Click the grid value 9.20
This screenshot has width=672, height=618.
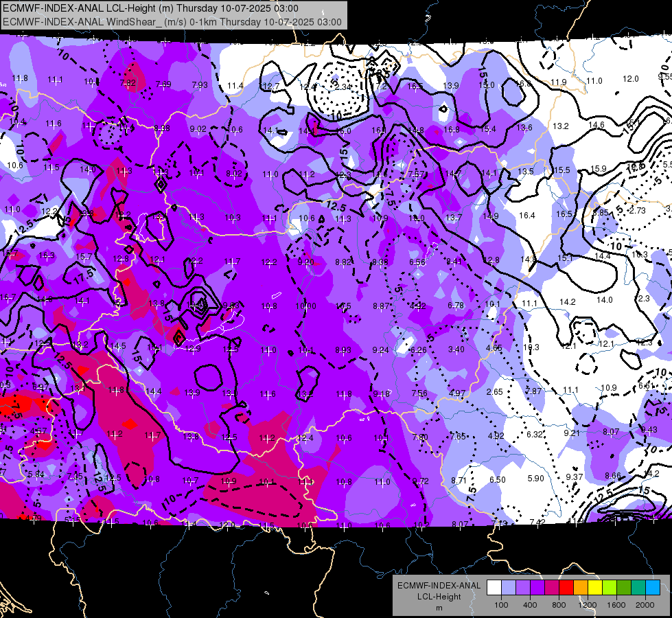[x=306, y=262]
